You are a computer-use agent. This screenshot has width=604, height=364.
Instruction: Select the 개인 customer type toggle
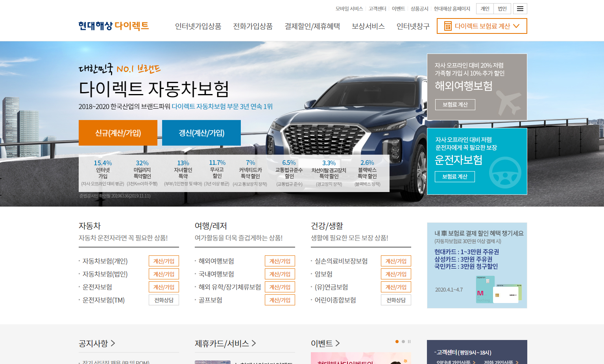point(485,9)
